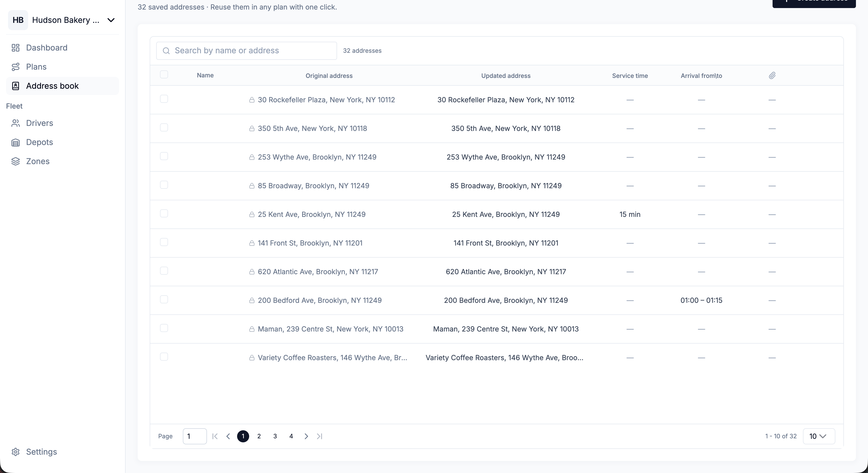The image size is (868, 473).
Task: Jump to last page arrow
Action: click(x=319, y=436)
